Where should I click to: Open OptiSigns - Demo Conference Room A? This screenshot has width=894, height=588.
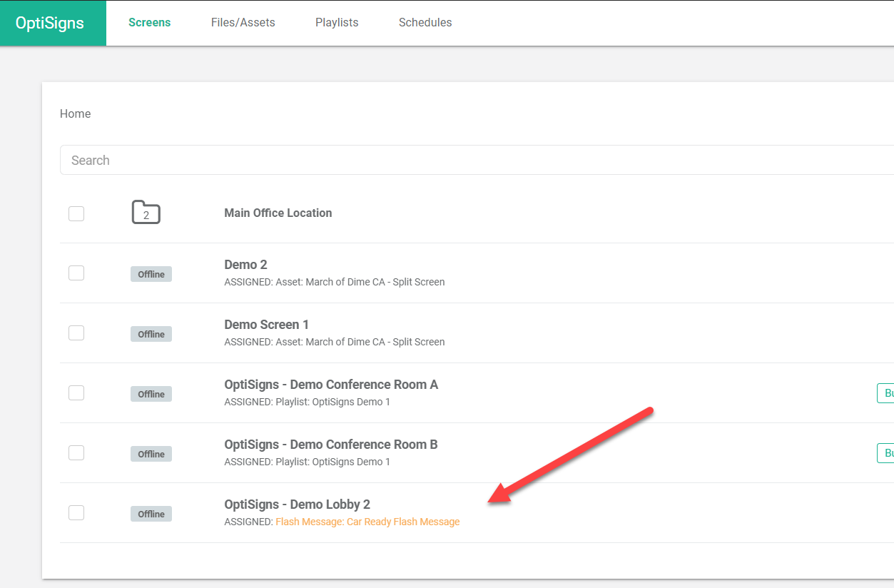[x=331, y=385]
